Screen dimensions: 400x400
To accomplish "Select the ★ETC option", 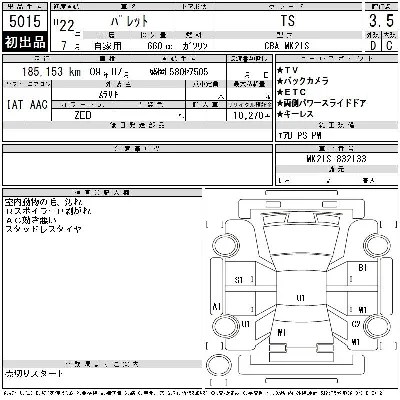I will (291, 92).
